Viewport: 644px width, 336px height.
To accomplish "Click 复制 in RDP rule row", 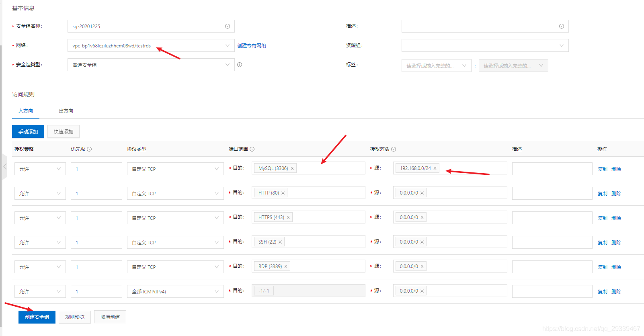I will pyautogui.click(x=603, y=267).
